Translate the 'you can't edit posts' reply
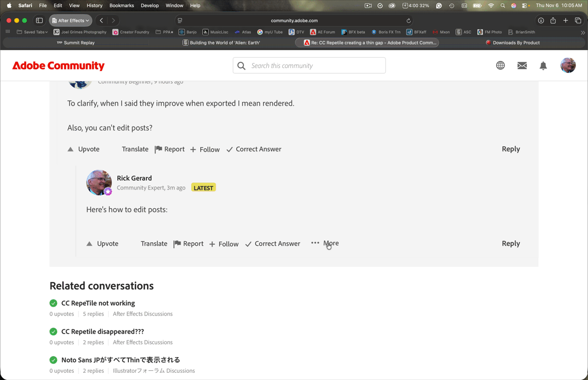 [x=135, y=149]
